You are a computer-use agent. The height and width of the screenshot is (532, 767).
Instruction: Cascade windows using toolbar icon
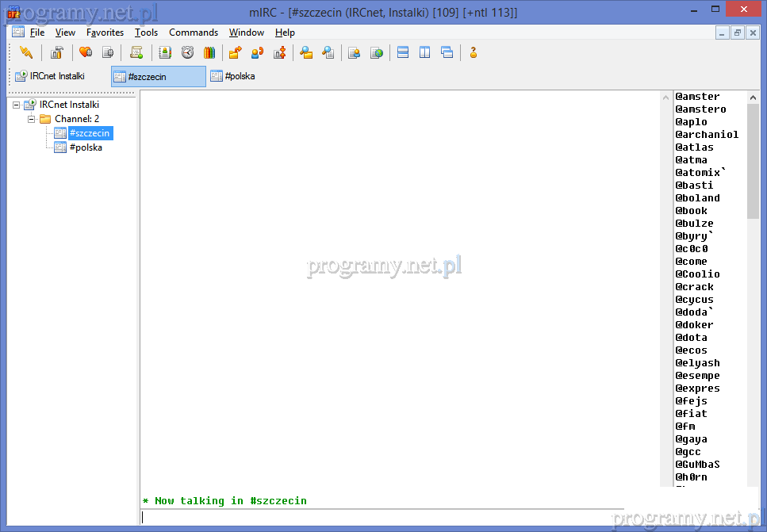[447, 53]
